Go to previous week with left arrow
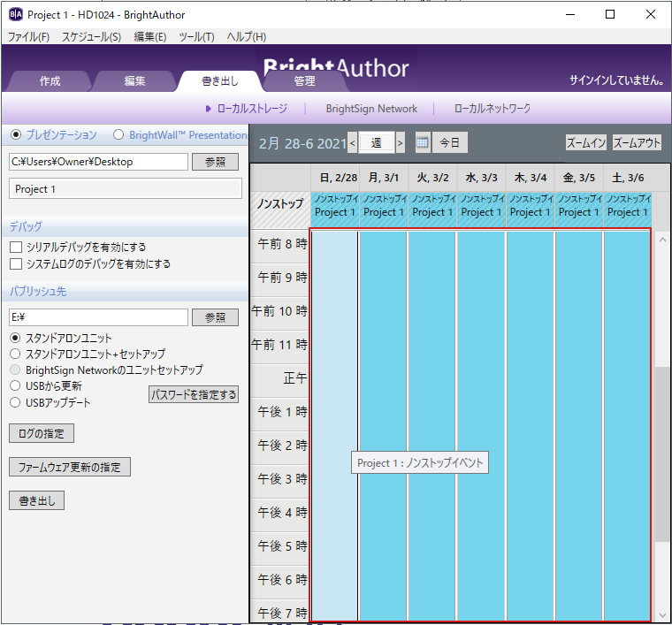 pyautogui.click(x=353, y=142)
